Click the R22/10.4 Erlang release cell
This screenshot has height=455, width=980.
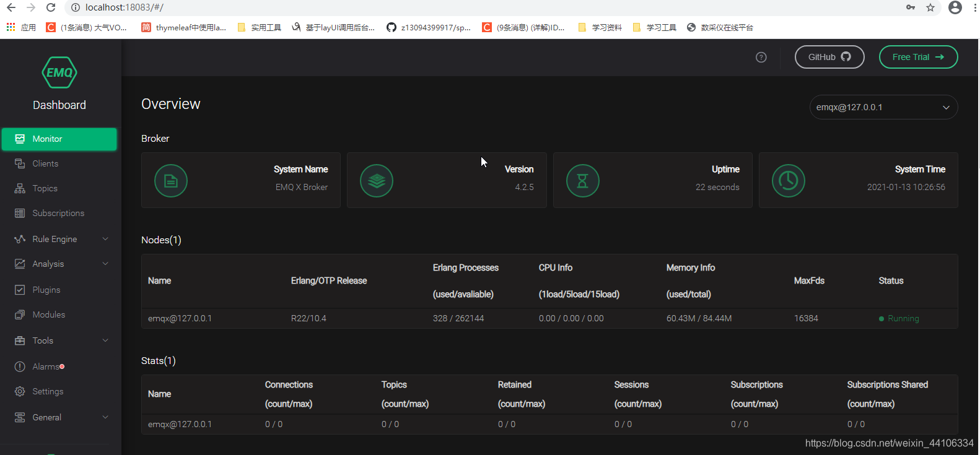pos(308,318)
